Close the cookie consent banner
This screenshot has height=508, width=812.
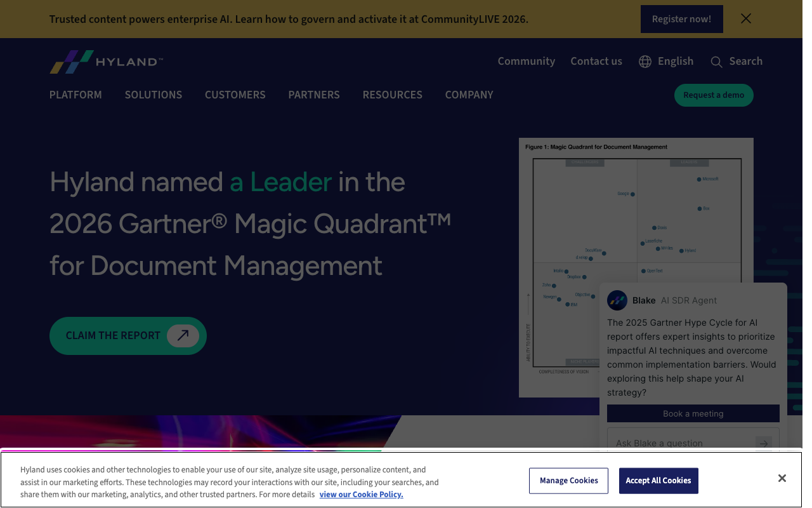[782, 478]
